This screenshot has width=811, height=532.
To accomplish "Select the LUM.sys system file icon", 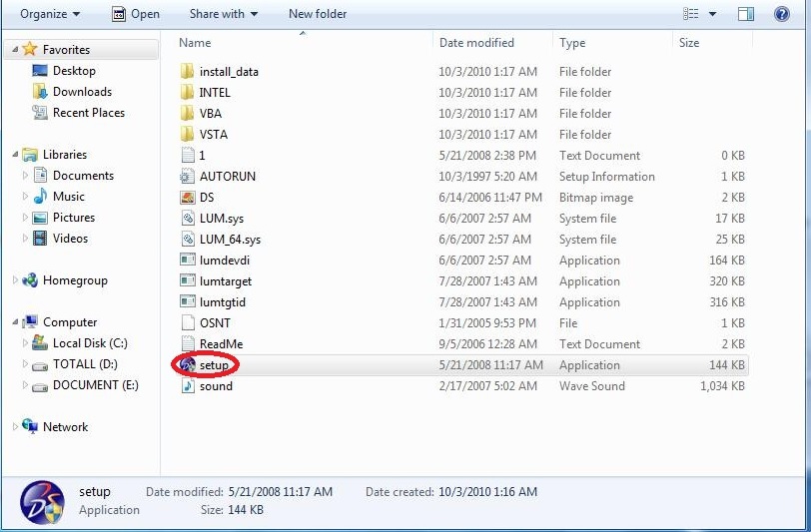I will [x=187, y=219].
